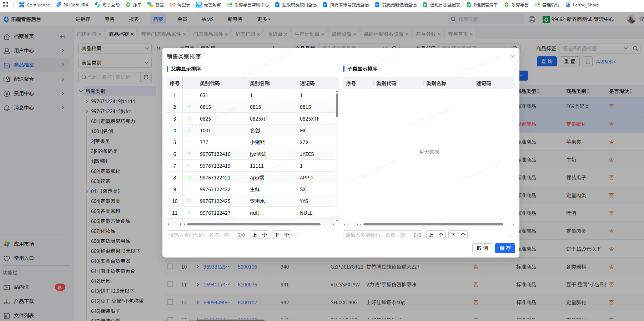644x321 pixels.
Task: Click the print icon in the header
Action: coord(532,19)
